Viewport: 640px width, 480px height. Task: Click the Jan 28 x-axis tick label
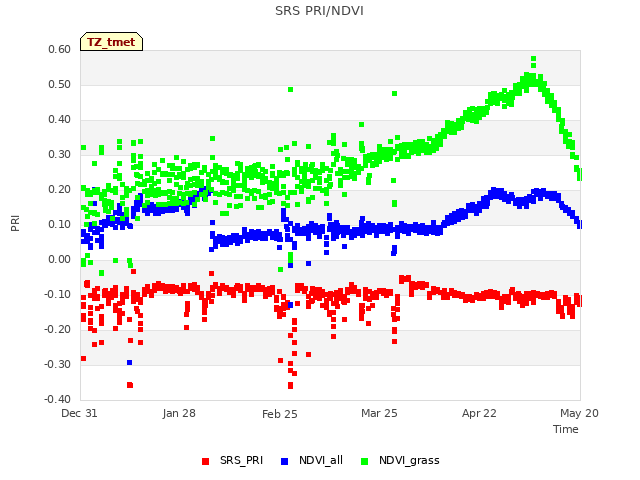(179, 413)
